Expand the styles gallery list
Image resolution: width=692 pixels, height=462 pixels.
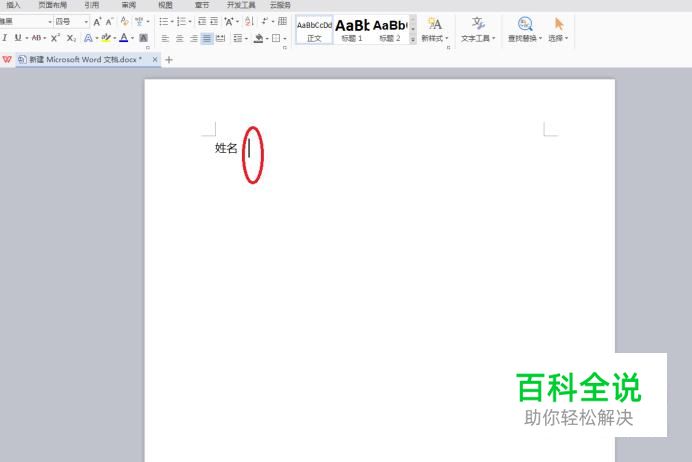[x=413, y=40]
